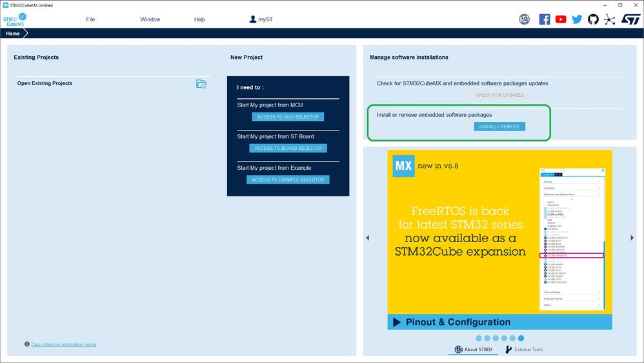Open the File menu
The width and height of the screenshot is (644, 363).
pyautogui.click(x=90, y=19)
